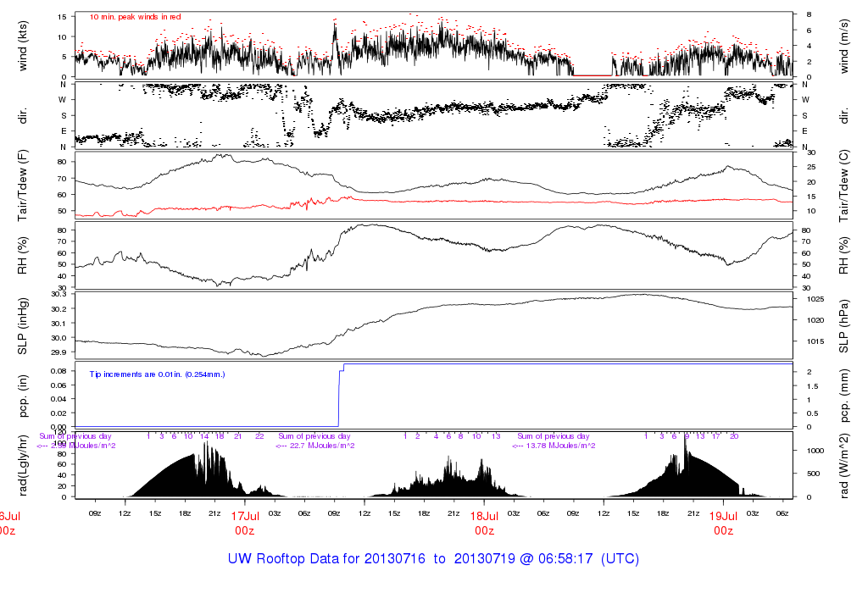
Task: Click the 'Tair/Tdew (C)' axis label
Action: [x=843, y=186]
